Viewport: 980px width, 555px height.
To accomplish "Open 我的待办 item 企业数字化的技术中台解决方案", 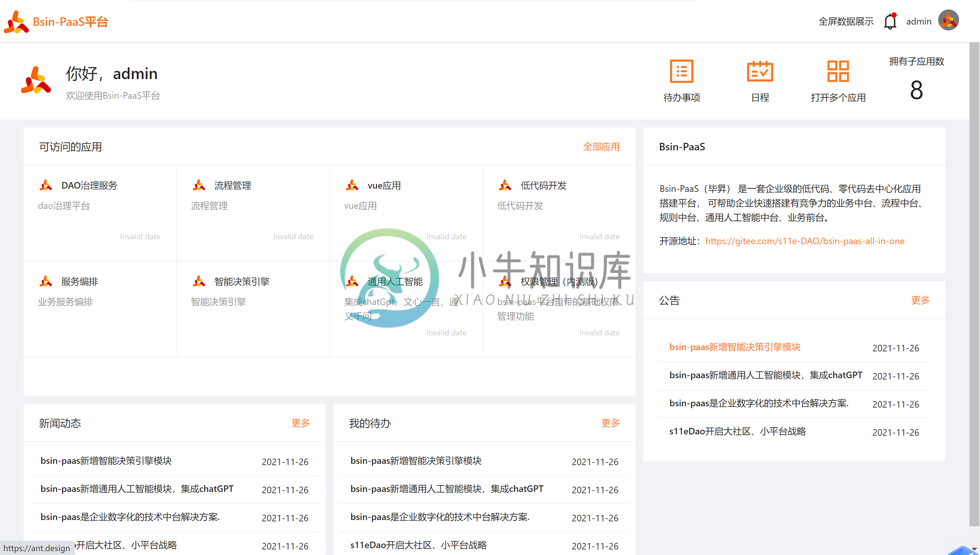I will click(440, 517).
